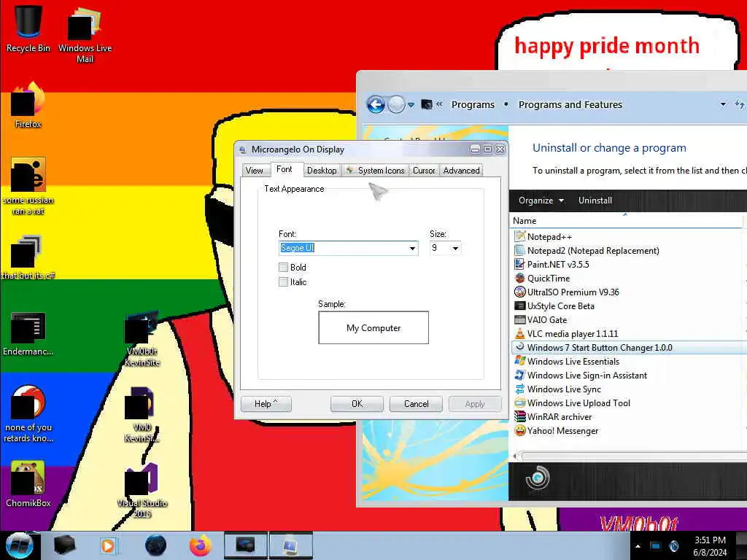The height and width of the screenshot is (560, 747).
Task: Open the Recycle Bin desktop icon
Action: click(x=28, y=28)
